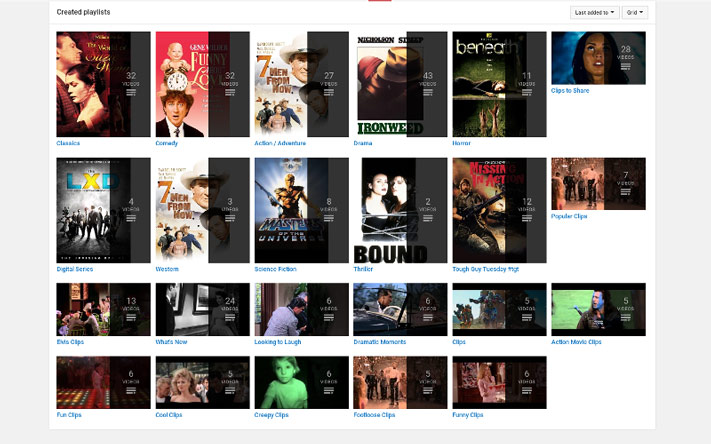Click the Popular Clips title link
The width and height of the screenshot is (711, 444).
click(x=569, y=216)
